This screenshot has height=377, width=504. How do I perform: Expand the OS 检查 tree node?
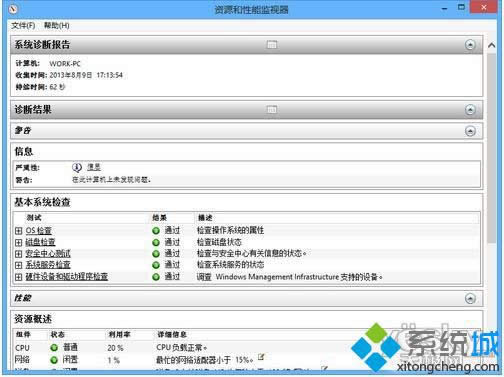[19, 231]
